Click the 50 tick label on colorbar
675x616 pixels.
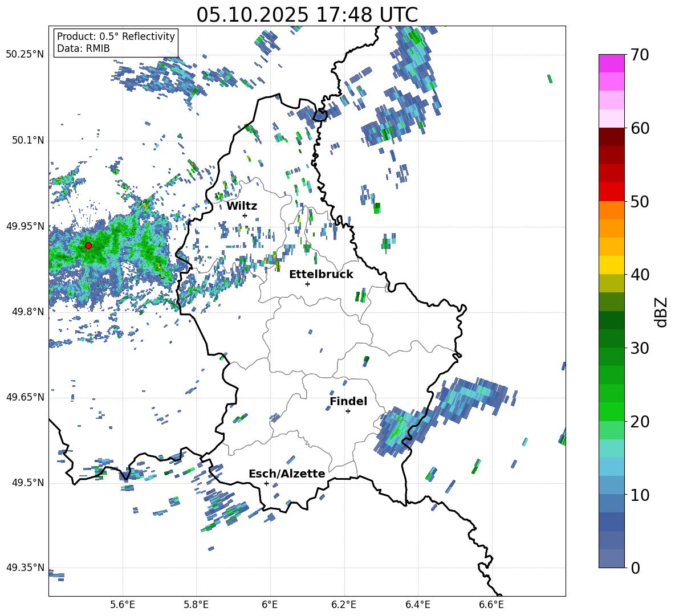pos(639,201)
